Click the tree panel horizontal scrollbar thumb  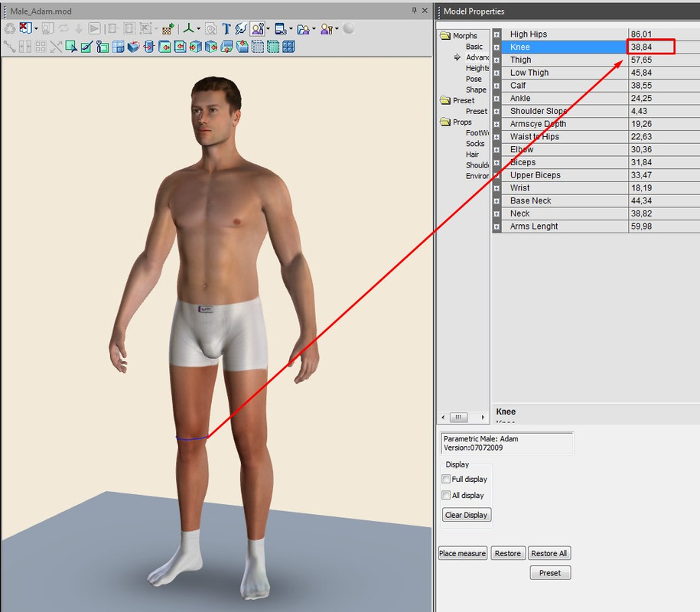[x=458, y=418]
